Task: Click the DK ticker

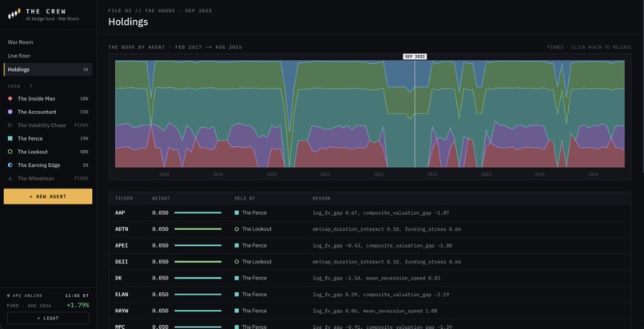Action: (118, 278)
